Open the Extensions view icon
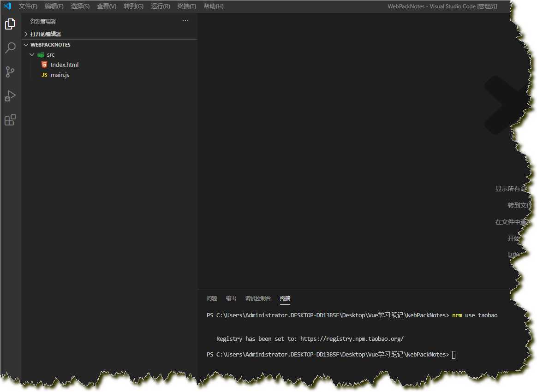The height and width of the screenshot is (392, 537). 10,120
